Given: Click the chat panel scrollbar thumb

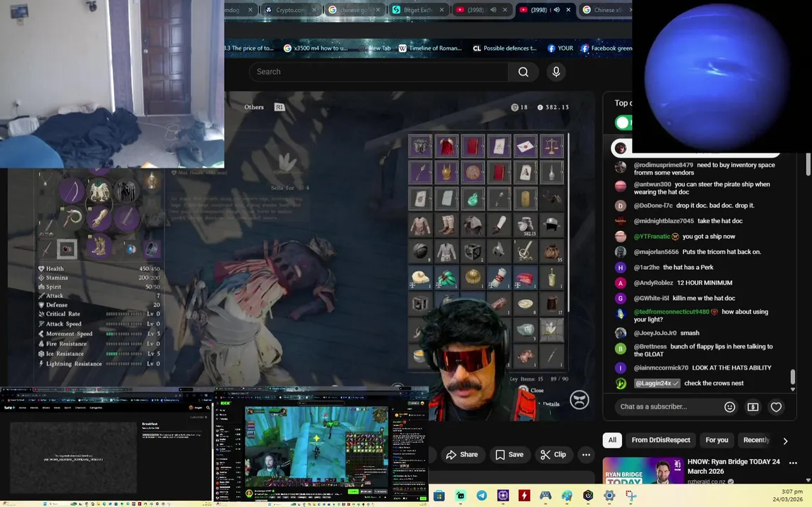Looking at the screenshot, I should (x=792, y=376).
